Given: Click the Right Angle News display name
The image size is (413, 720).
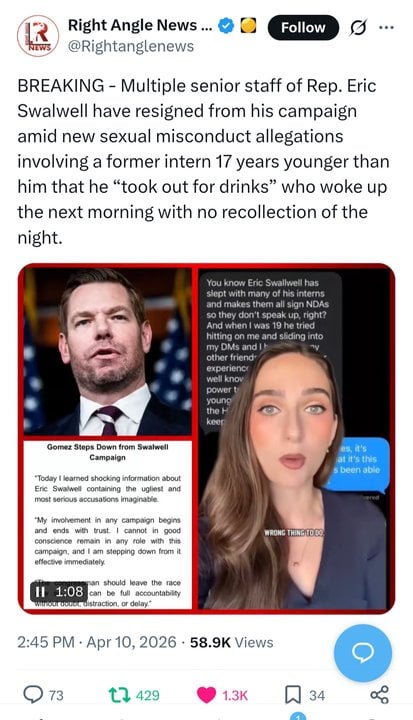Looking at the screenshot, I should (140, 25).
